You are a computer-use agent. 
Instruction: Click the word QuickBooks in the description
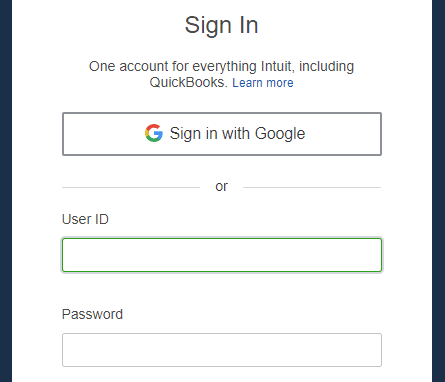[x=188, y=82]
